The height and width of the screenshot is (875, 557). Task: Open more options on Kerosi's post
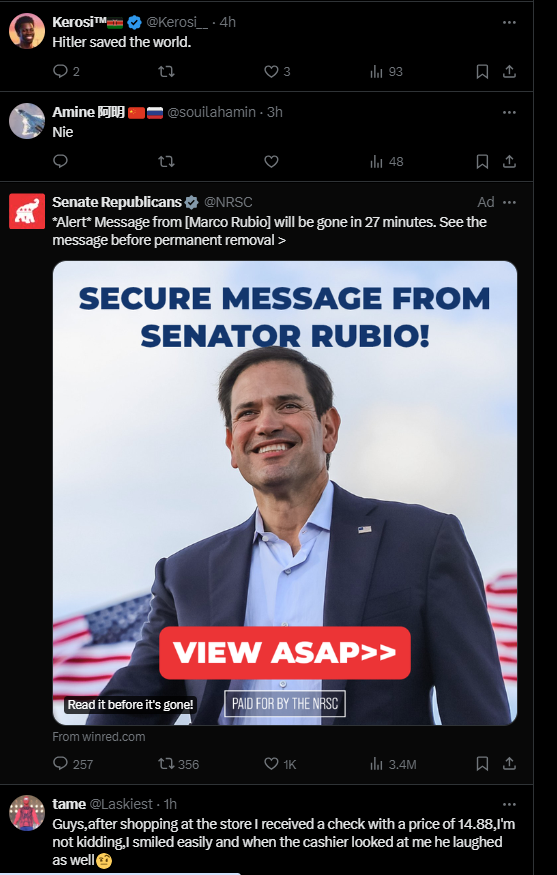pos(509,22)
